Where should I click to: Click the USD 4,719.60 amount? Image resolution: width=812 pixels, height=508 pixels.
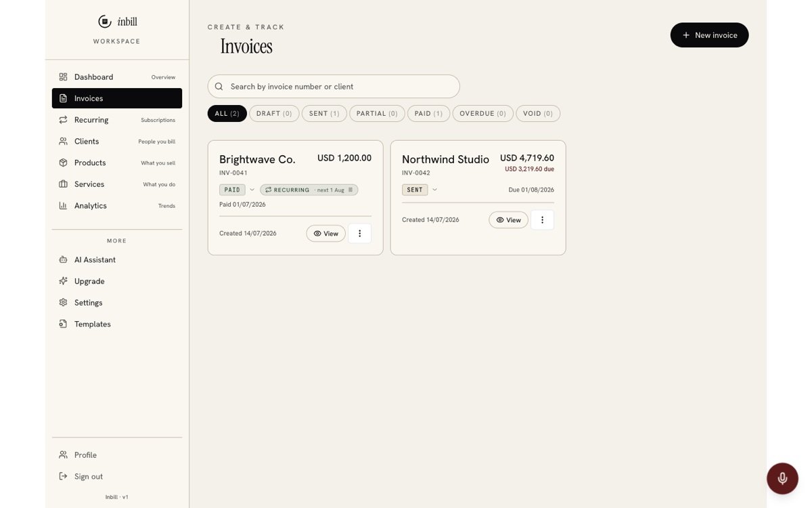(527, 158)
